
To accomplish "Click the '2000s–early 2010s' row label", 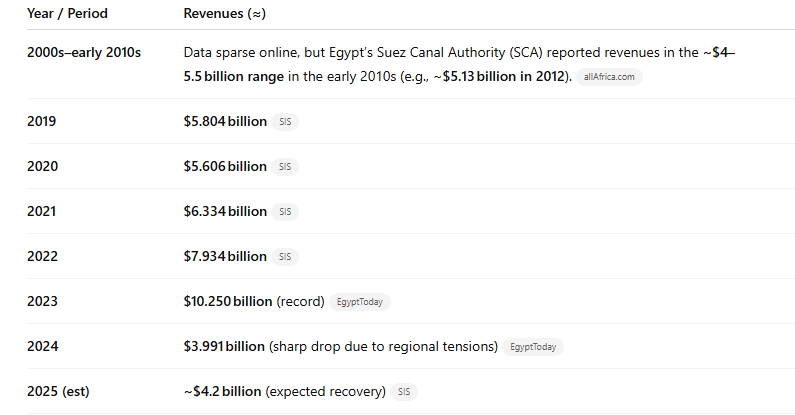I will pyautogui.click(x=84, y=53).
